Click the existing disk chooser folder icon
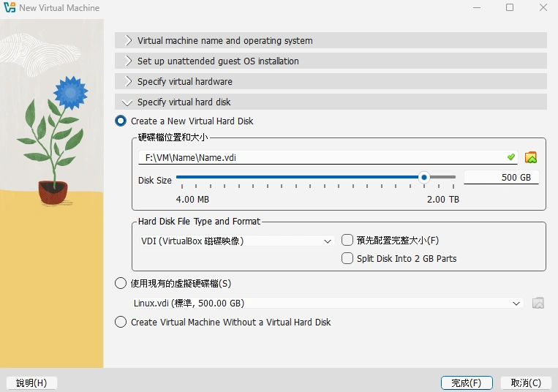Image resolution: width=558 pixels, height=392 pixels. (538, 303)
